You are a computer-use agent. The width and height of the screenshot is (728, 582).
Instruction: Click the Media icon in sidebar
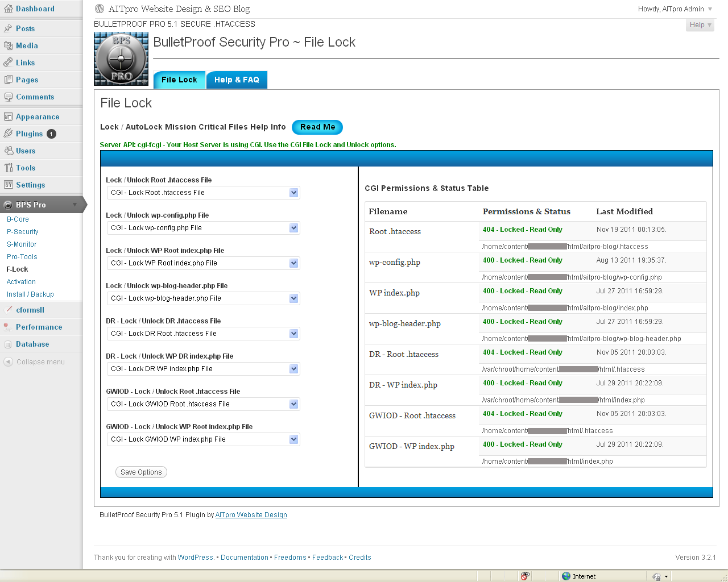coord(8,45)
